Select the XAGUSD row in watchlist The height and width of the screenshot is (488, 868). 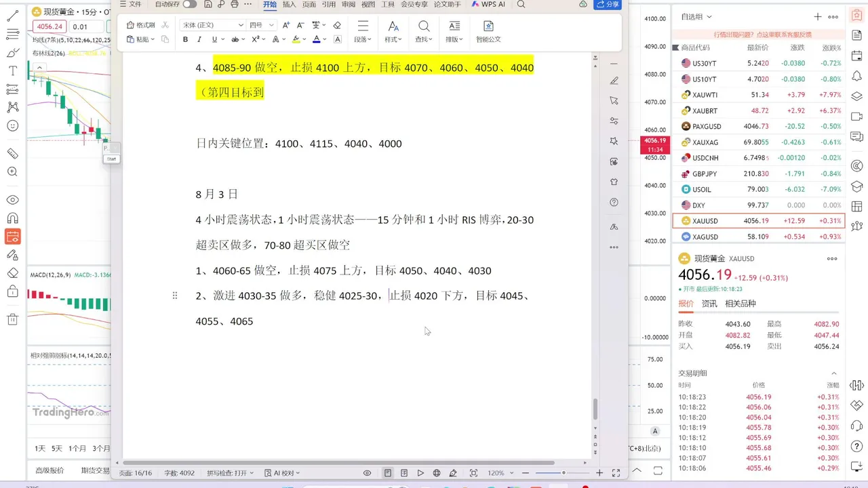[758, 237]
